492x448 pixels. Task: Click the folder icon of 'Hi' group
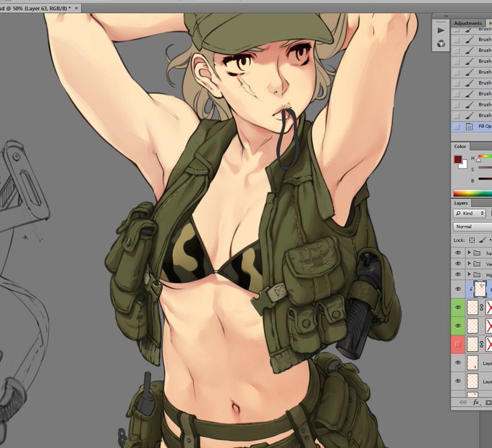[x=478, y=275]
